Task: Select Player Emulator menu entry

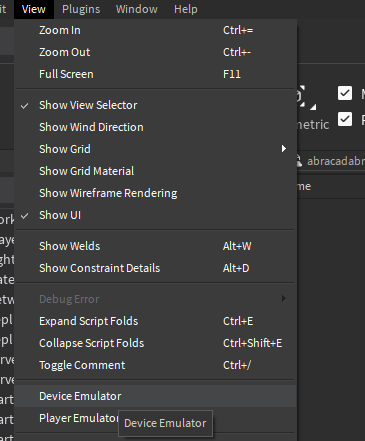Action: pos(79,418)
